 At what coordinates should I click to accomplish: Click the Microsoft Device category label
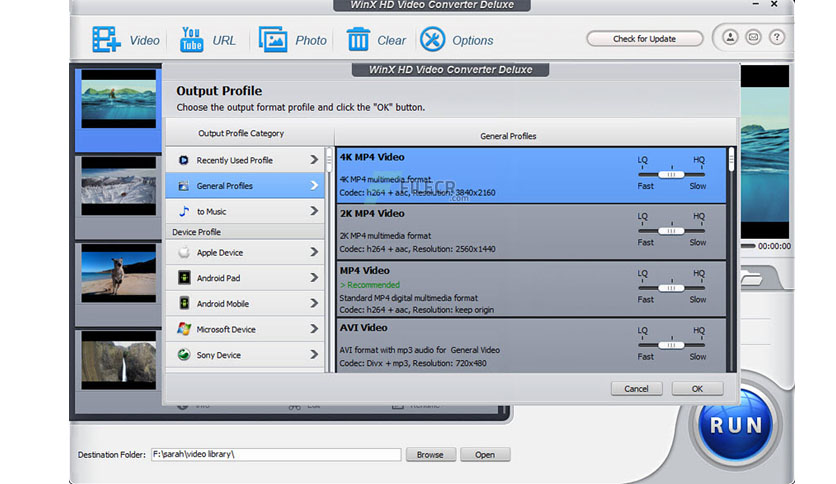226,329
